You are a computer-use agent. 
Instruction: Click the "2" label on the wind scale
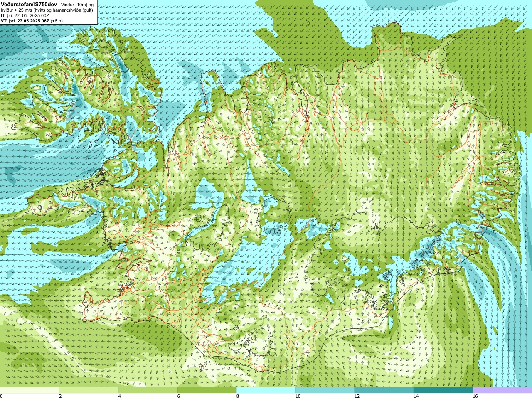tap(60, 396)
